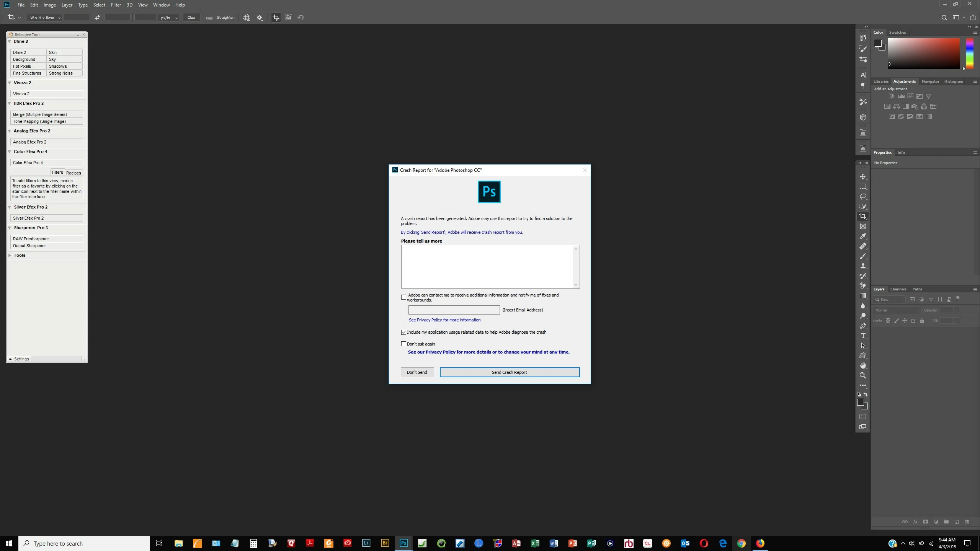Click the Send Crash Report button

509,372
